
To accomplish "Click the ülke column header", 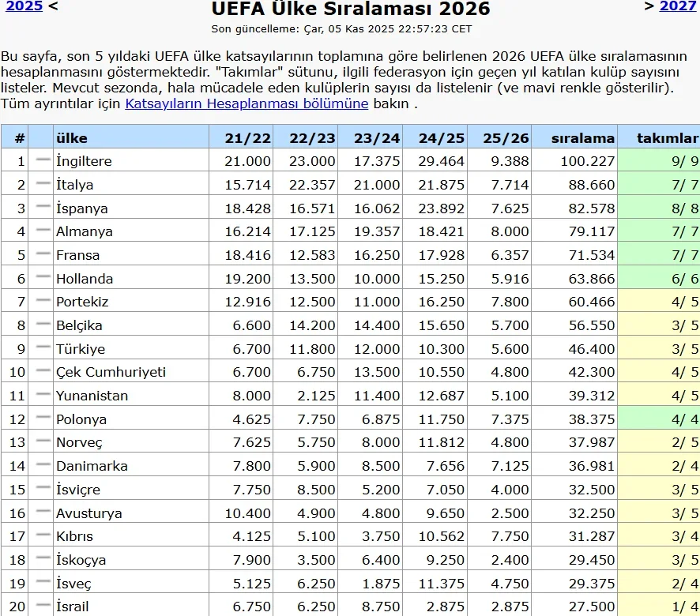I will point(72,138).
